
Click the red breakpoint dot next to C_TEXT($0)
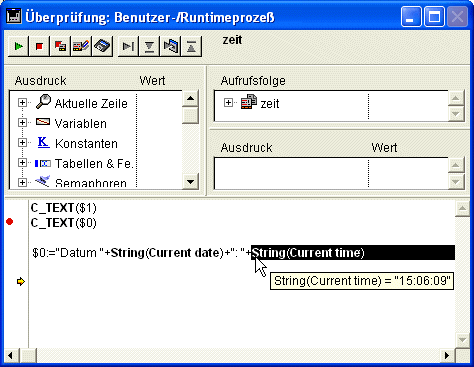pos(10,222)
